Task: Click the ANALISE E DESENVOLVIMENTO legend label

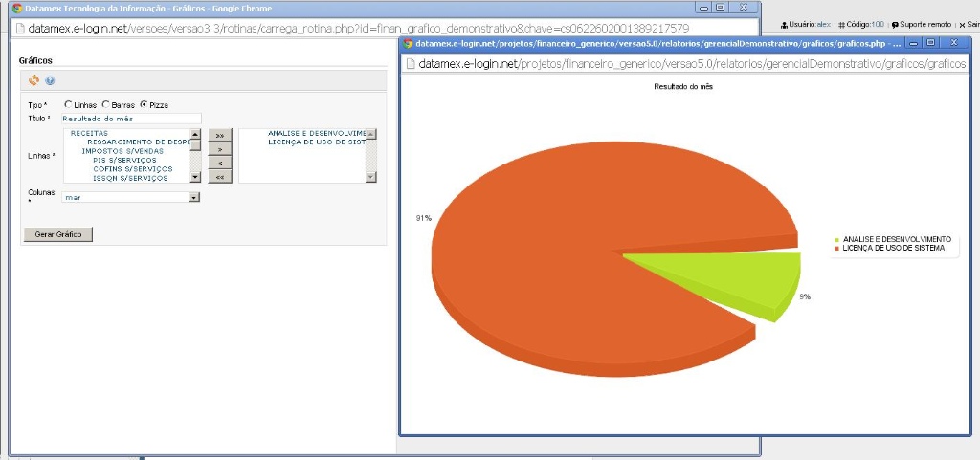Action: pyautogui.click(x=897, y=240)
